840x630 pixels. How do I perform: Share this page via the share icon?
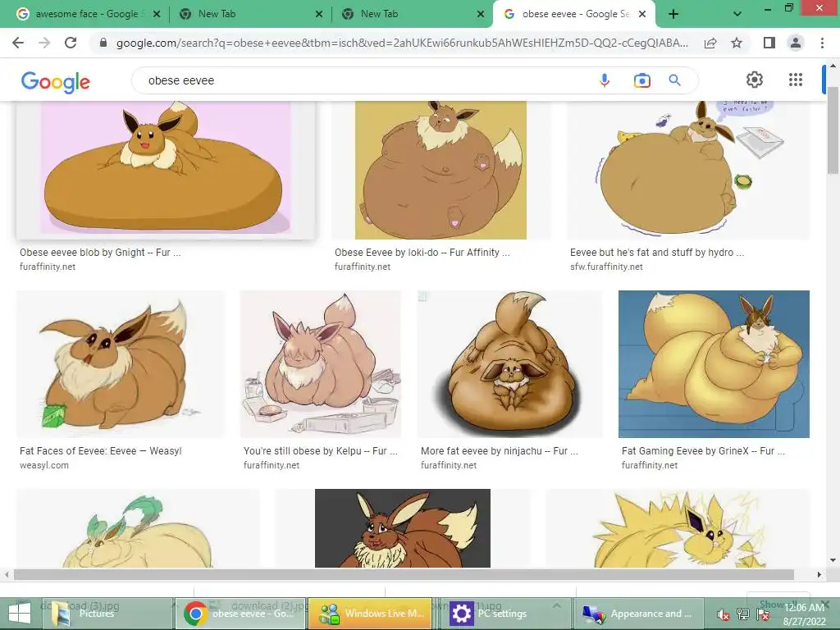pyautogui.click(x=710, y=43)
